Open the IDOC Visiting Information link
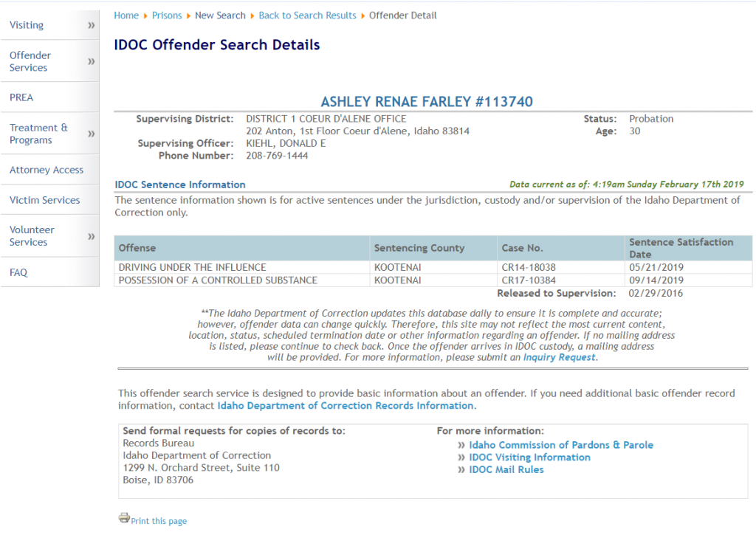Image resolution: width=756 pixels, height=535 pixels. coord(529,458)
